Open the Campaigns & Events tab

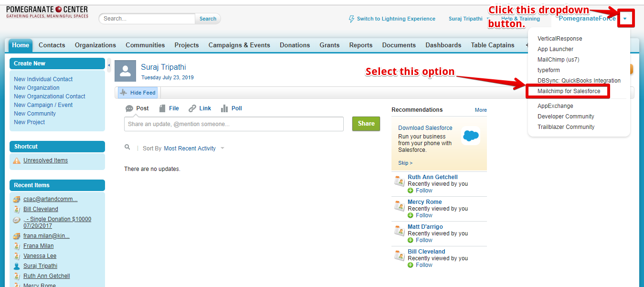coord(239,45)
